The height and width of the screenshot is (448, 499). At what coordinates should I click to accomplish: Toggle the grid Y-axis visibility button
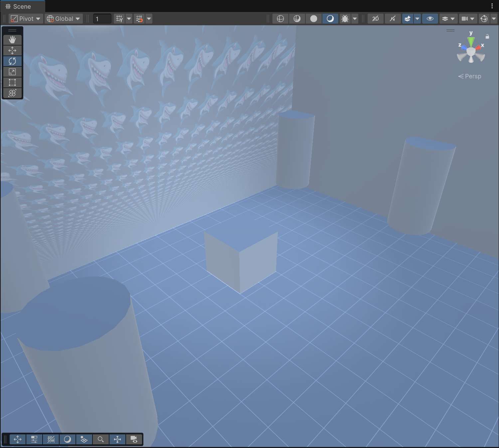point(119,19)
